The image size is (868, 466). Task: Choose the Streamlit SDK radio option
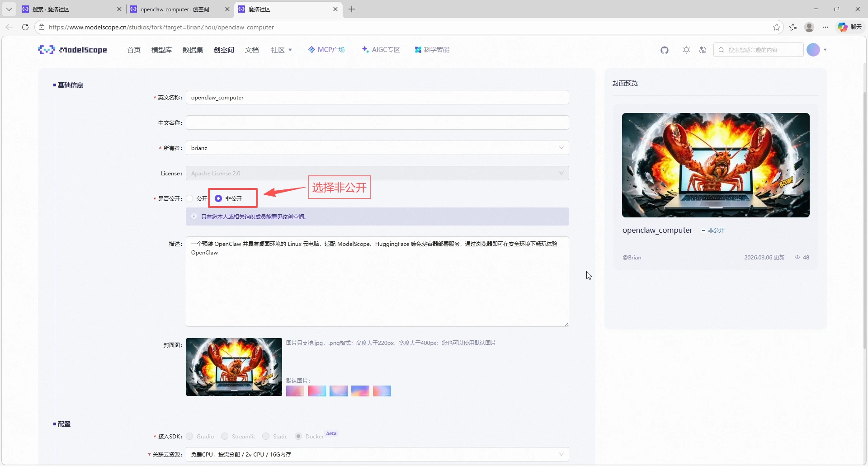[x=225, y=436]
